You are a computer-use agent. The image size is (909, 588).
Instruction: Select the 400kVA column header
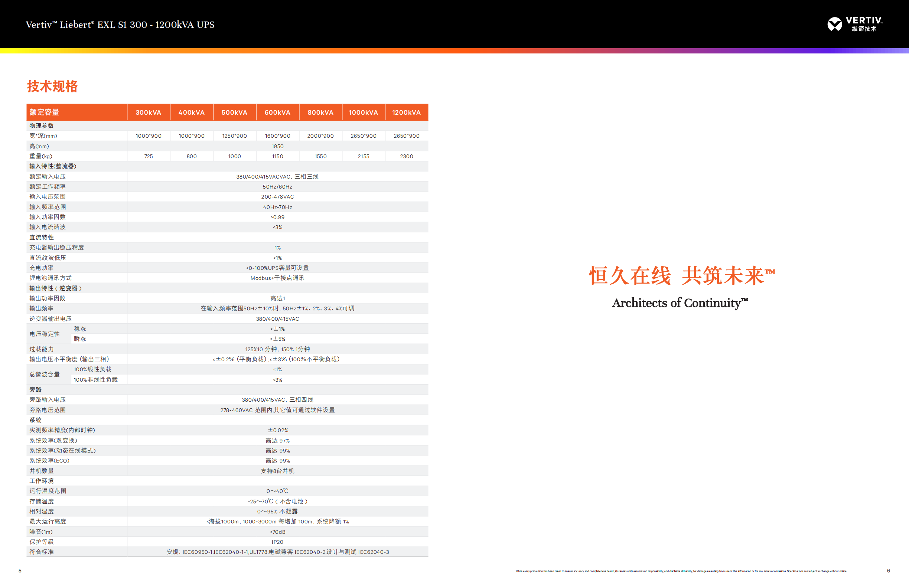click(x=192, y=112)
